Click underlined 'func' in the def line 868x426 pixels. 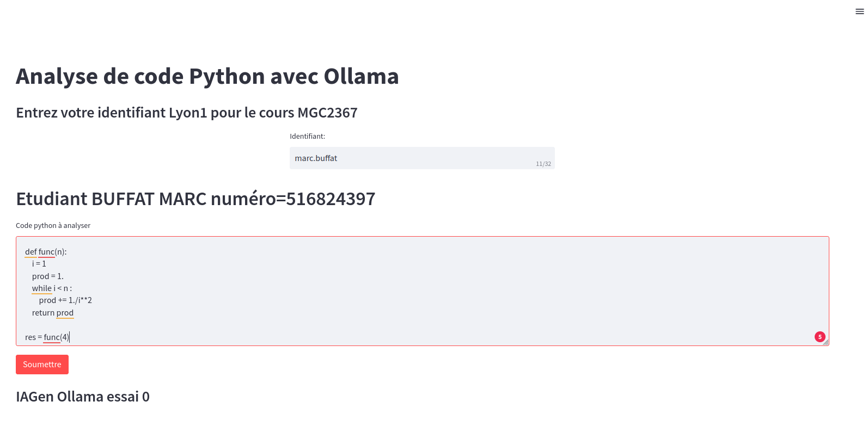46,252
